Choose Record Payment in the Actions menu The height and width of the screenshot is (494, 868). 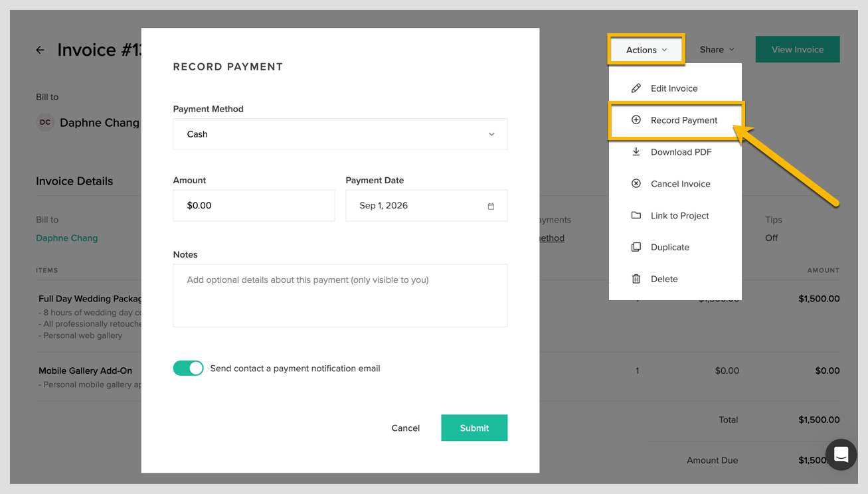coord(675,120)
